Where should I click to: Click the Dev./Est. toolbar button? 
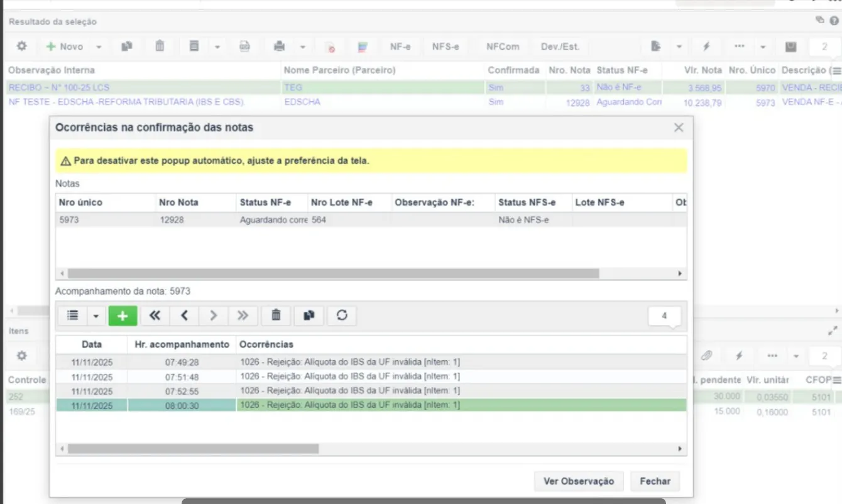click(560, 47)
